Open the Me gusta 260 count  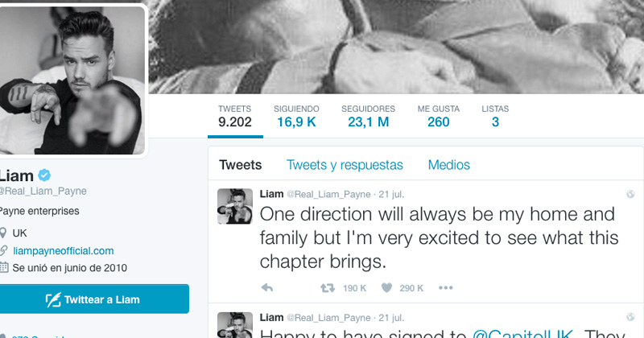(x=439, y=116)
